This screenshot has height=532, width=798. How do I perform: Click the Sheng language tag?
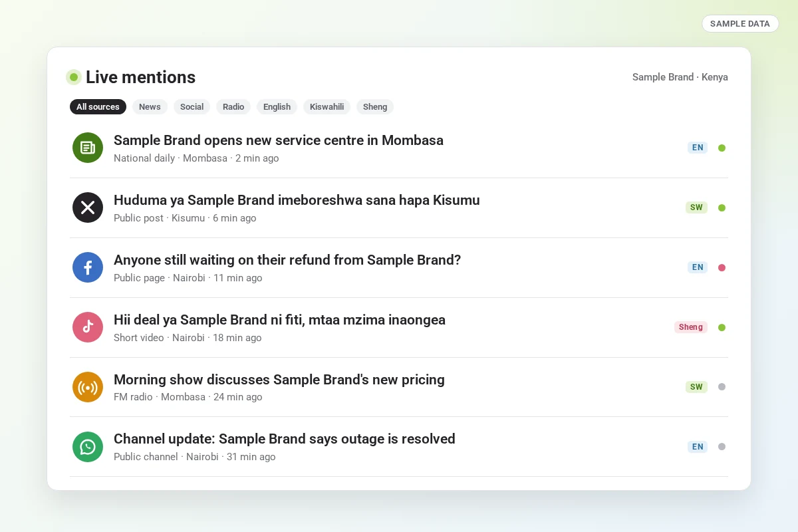coord(691,327)
